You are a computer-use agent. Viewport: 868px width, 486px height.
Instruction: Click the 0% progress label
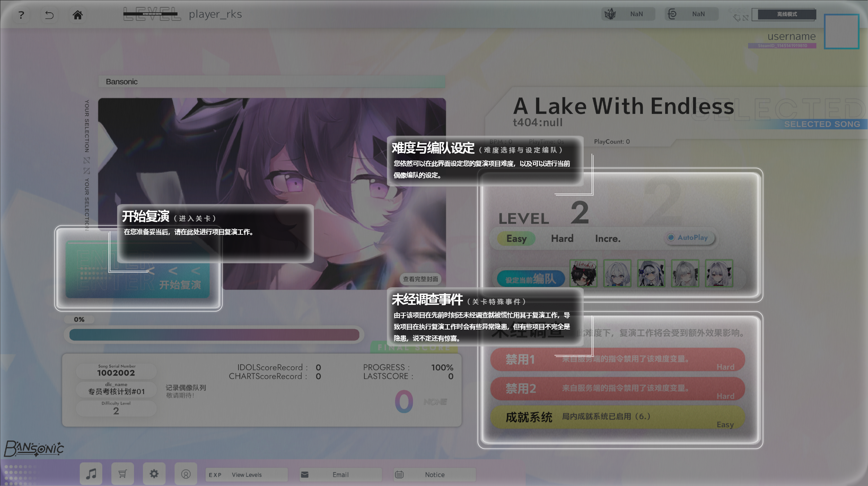[79, 319]
